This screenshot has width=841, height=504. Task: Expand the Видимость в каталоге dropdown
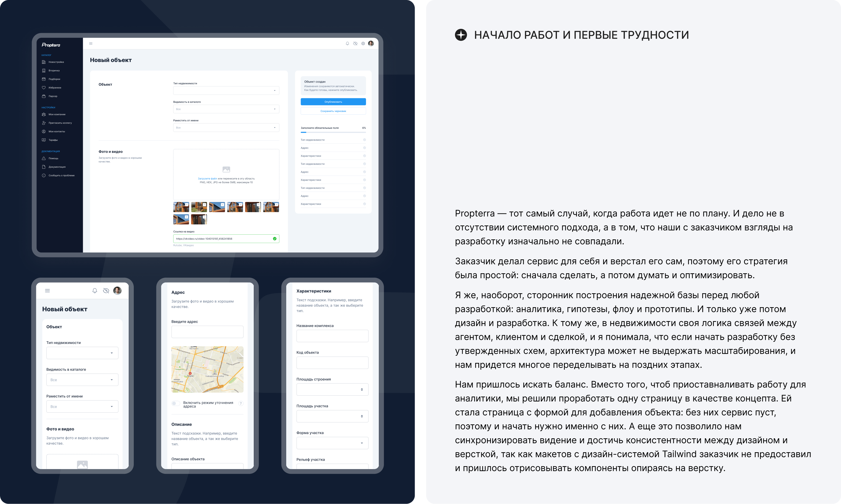[x=226, y=109]
